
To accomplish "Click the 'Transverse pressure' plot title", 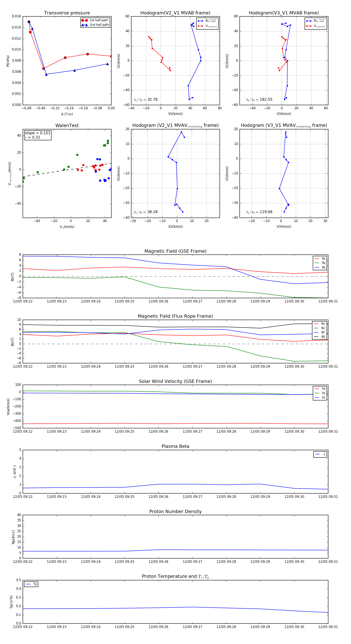I will pos(67,13).
